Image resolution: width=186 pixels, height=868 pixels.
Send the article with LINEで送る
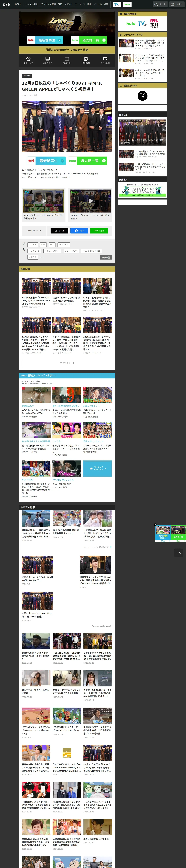(99, 231)
